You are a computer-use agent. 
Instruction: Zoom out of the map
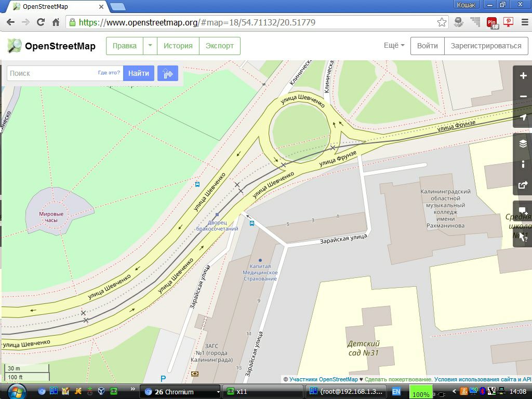tap(523, 96)
